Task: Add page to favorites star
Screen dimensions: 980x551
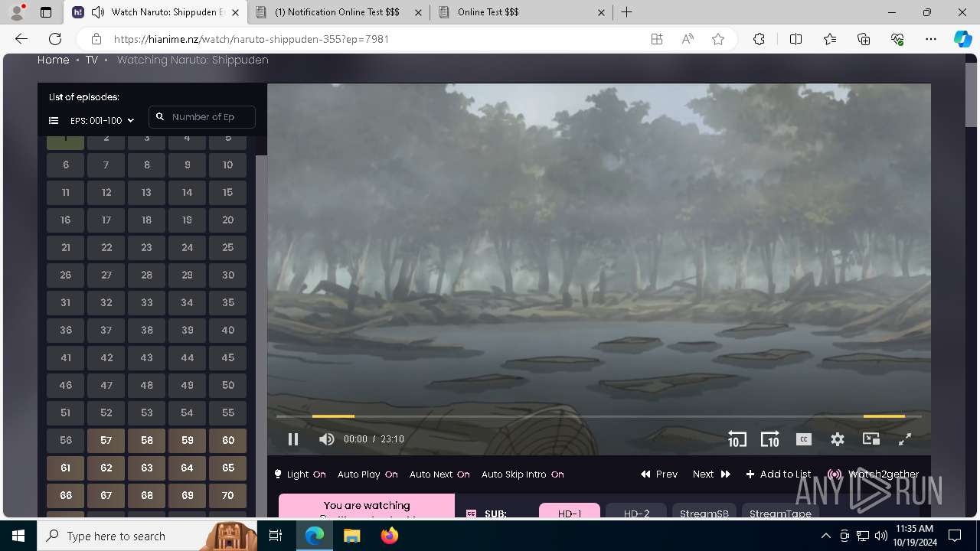Action: 718,39
